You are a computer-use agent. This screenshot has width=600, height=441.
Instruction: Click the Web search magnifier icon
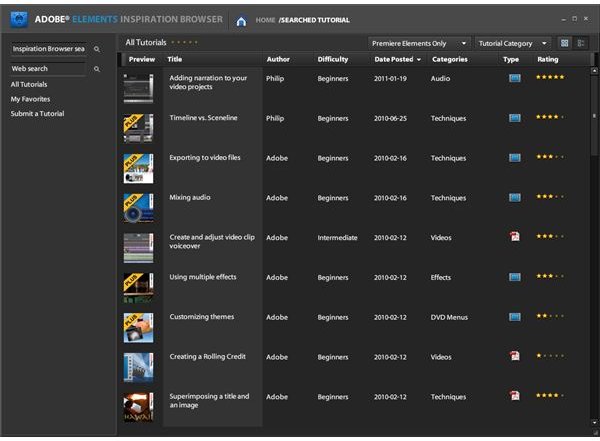tap(97, 69)
